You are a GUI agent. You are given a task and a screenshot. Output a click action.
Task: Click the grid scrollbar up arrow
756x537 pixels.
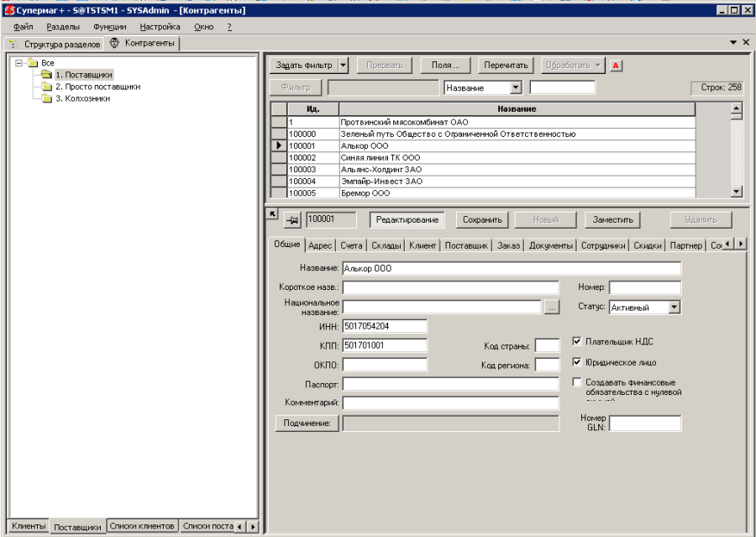[x=736, y=108]
